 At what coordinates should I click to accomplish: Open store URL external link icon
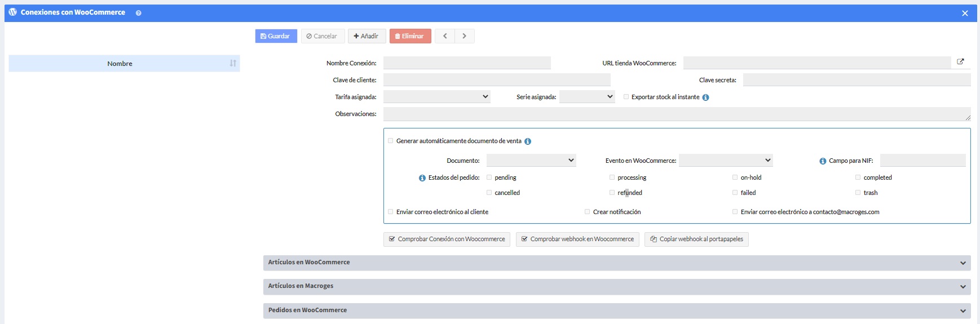[960, 62]
